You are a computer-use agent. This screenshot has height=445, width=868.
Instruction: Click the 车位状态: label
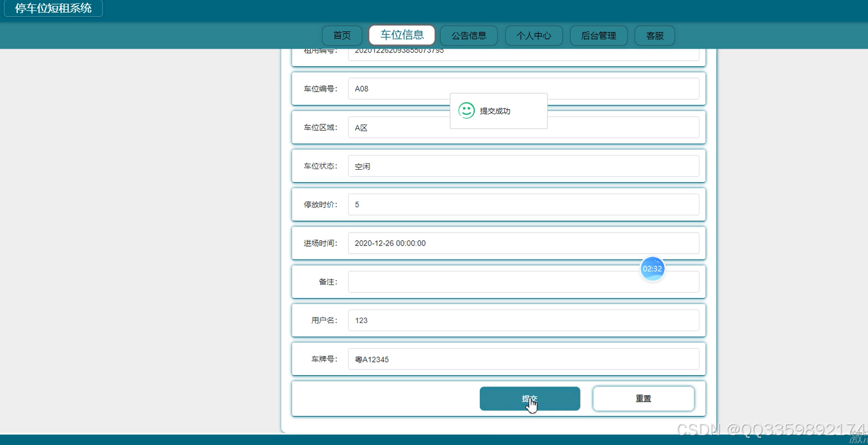pos(320,166)
